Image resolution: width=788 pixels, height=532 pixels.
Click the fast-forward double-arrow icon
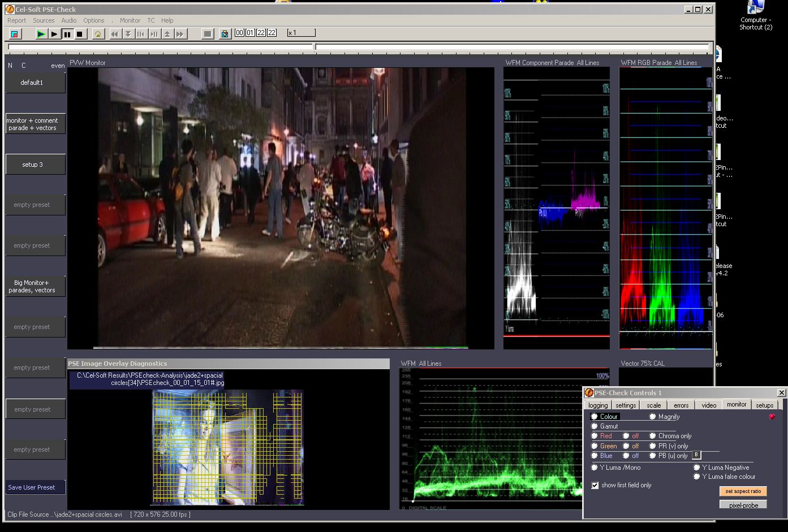point(180,34)
